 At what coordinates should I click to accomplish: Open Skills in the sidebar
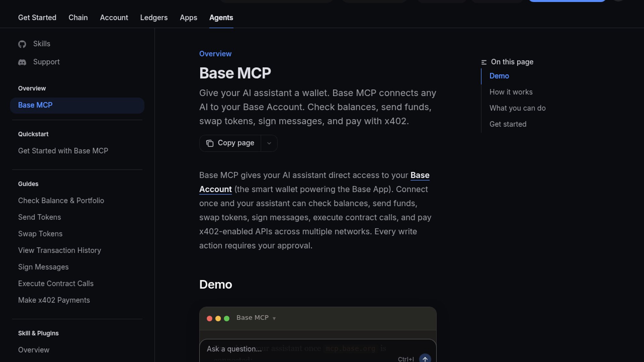(x=42, y=44)
